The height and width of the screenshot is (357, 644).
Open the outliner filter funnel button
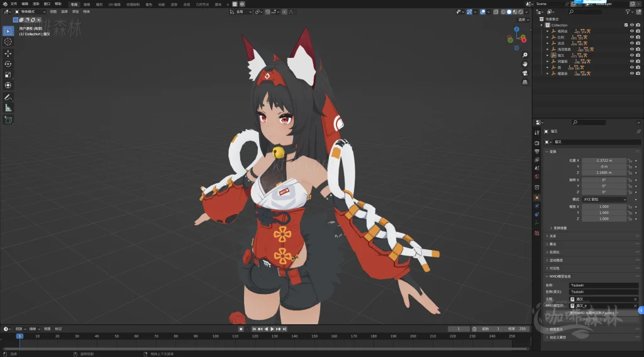[629, 12]
